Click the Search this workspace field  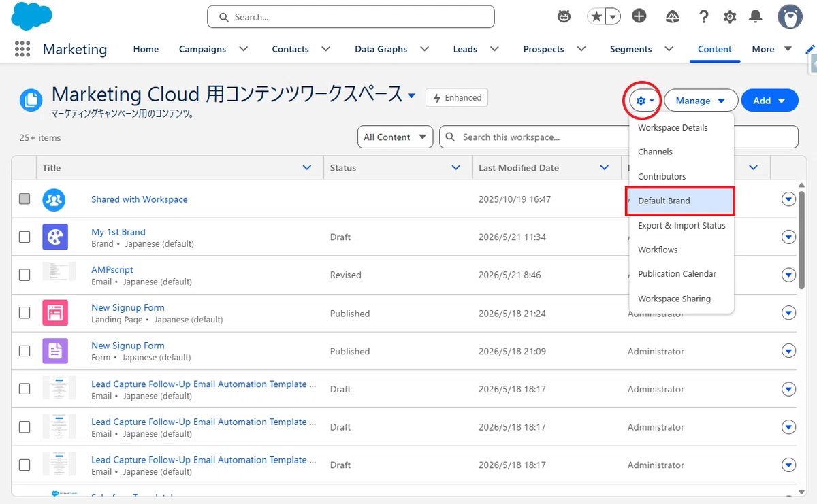tap(619, 137)
